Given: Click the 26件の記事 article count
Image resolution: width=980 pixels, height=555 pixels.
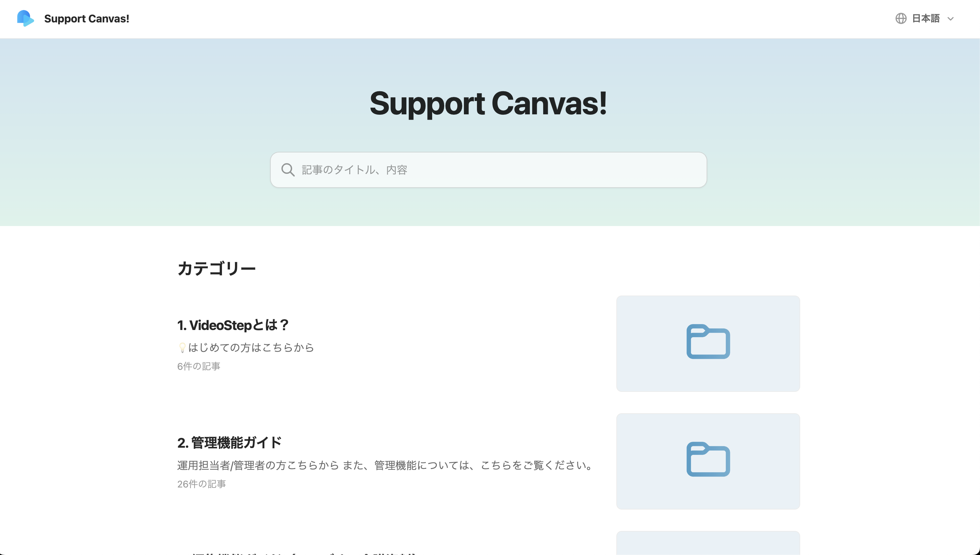Looking at the screenshot, I should click(201, 484).
